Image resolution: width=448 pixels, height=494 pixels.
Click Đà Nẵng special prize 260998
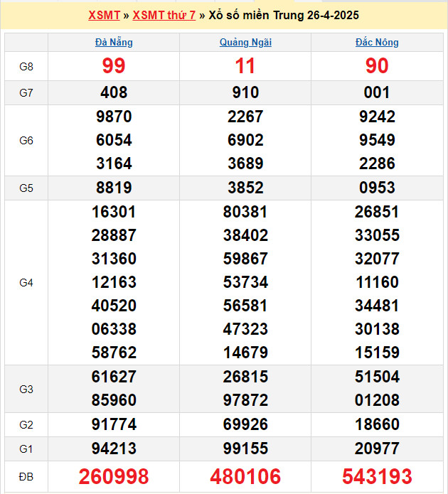114,476
